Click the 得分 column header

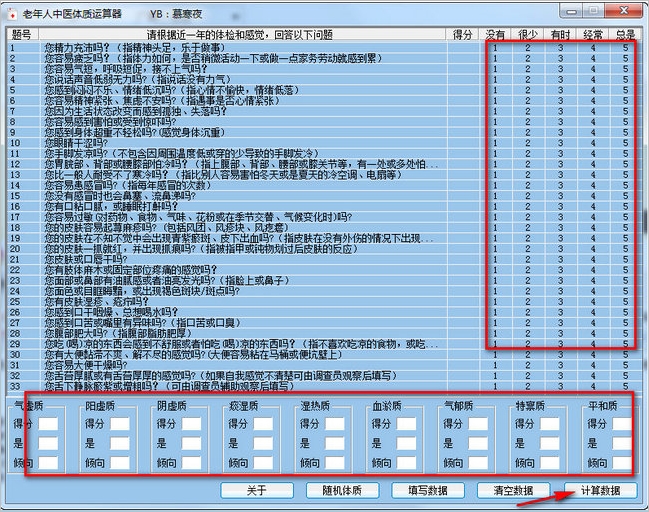point(462,34)
